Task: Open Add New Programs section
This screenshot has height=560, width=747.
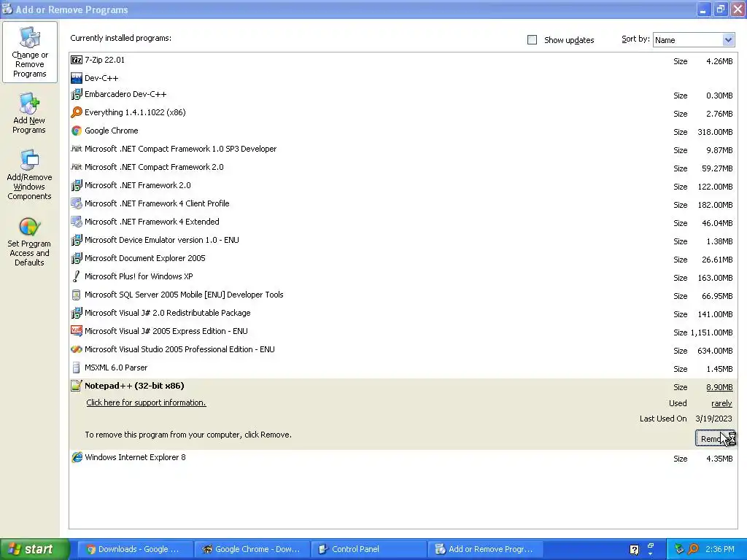Action: pyautogui.click(x=29, y=113)
